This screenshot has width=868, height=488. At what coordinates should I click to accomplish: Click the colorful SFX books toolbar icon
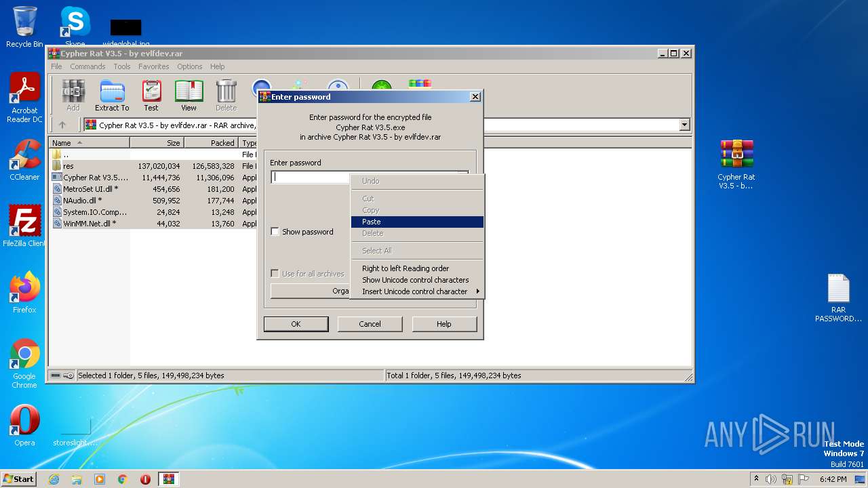click(x=420, y=85)
